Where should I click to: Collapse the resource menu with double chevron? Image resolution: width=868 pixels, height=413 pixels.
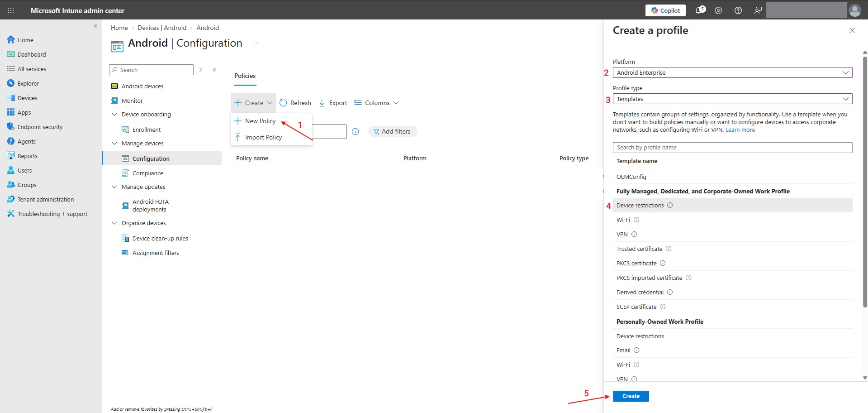tap(214, 70)
